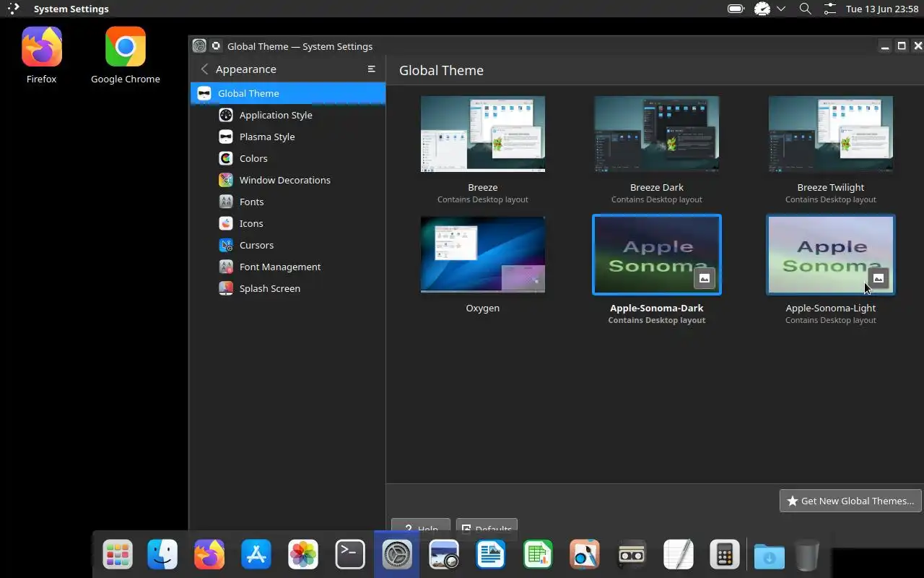This screenshot has height=578, width=924.
Task: Open the Calc spreadsheet app in dock
Action: tap(538, 555)
